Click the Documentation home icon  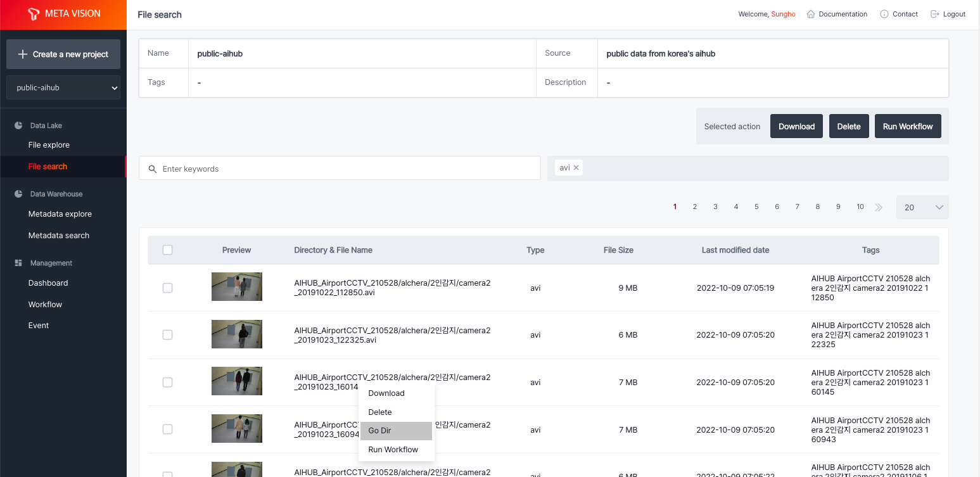(x=811, y=14)
